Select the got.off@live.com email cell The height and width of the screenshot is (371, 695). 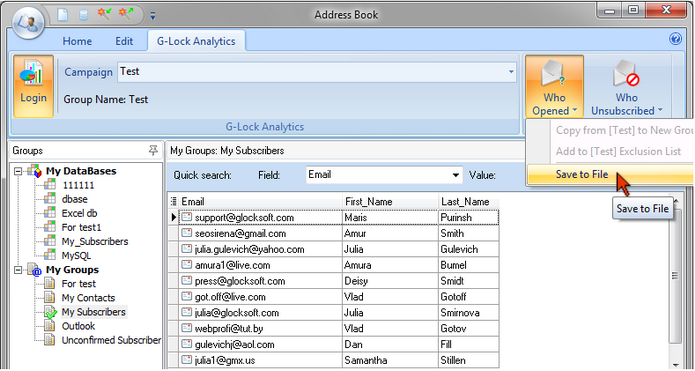[x=261, y=297]
